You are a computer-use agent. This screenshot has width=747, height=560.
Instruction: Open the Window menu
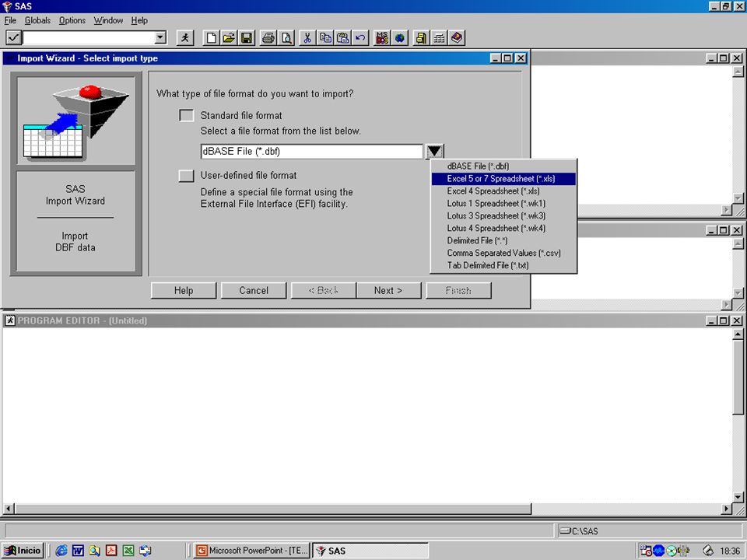[108, 20]
